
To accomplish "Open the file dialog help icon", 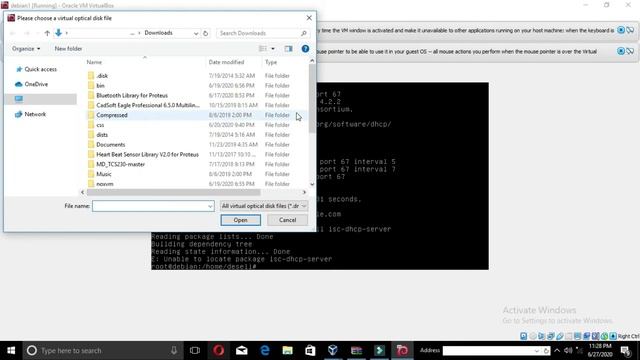I will tap(305, 49).
